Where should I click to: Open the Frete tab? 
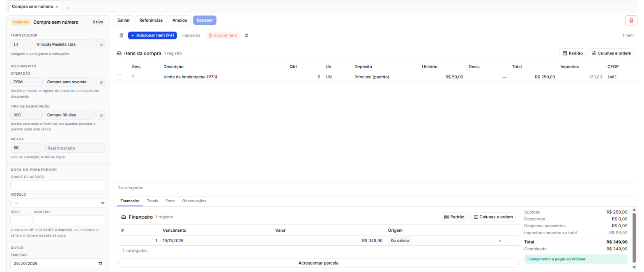(x=170, y=201)
